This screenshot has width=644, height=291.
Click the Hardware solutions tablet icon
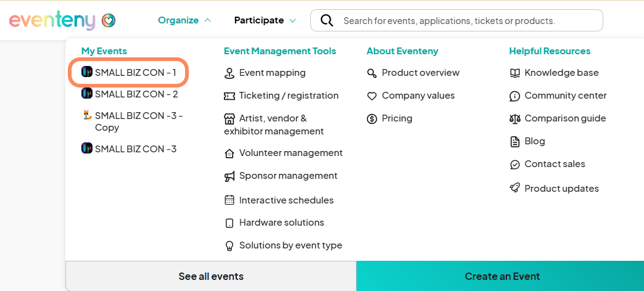coord(229,223)
